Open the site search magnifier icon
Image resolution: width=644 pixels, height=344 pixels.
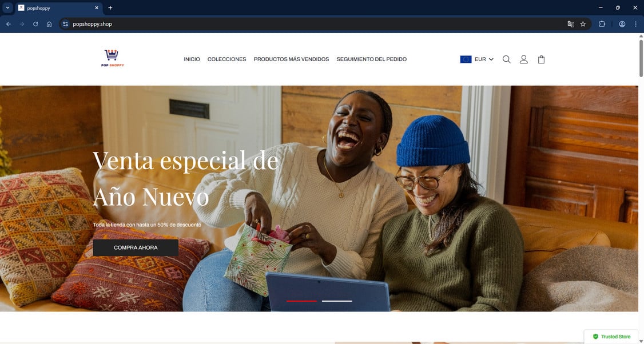tap(506, 59)
